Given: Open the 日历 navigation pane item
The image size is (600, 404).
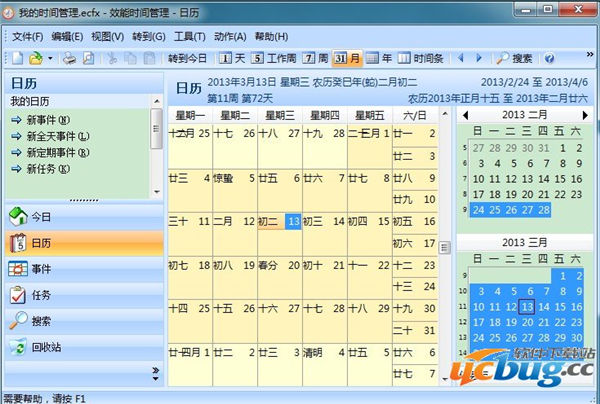Looking at the screenshot, I should click(x=84, y=243).
